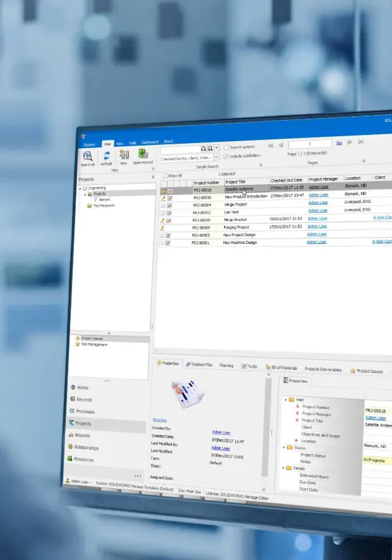
Task: Go to the next page arrow
Action: [x=350, y=142]
